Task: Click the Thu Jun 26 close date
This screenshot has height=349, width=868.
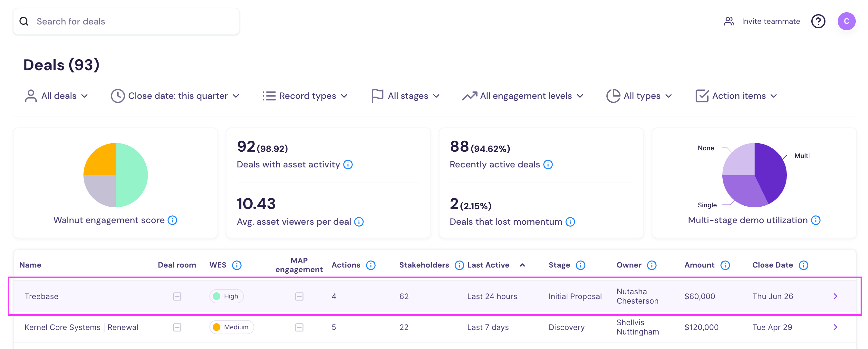Action: coord(772,297)
